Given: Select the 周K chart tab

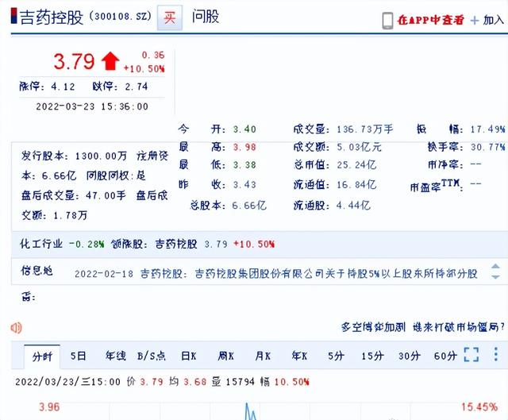Looking at the screenshot, I should coord(225,356).
